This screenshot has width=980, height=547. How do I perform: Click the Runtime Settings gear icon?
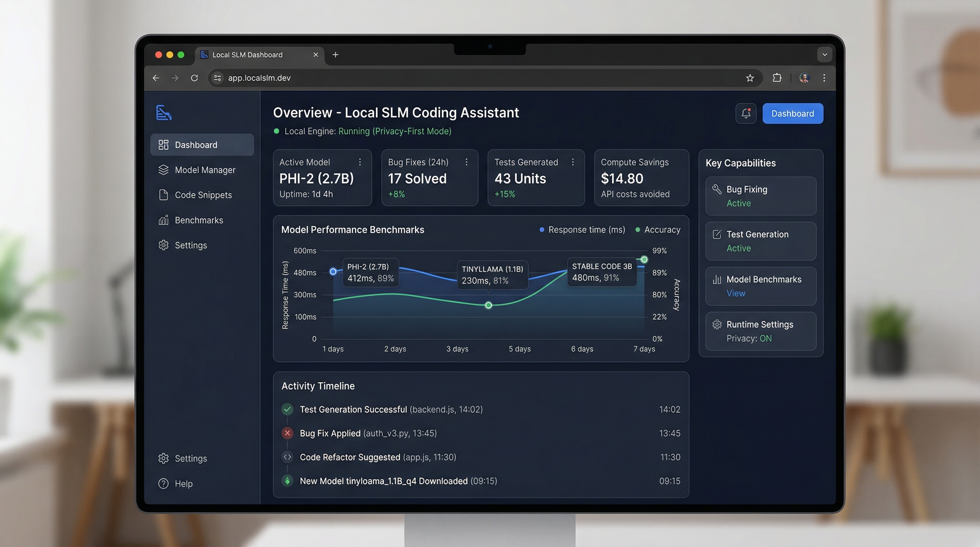(x=717, y=324)
